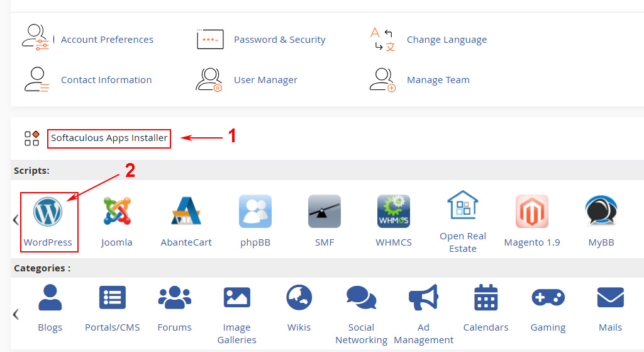Click the Manage Team link
This screenshot has width=644, height=352.
[x=438, y=80]
